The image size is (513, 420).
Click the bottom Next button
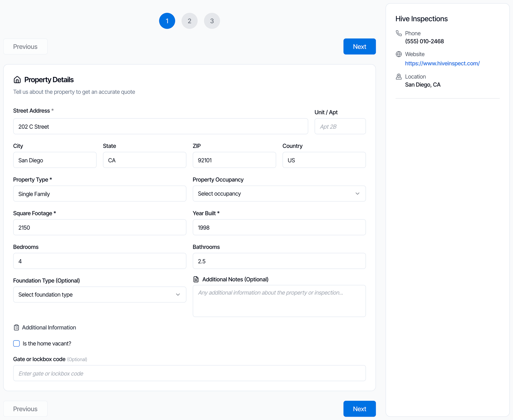pyautogui.click(x=360, y=409)
